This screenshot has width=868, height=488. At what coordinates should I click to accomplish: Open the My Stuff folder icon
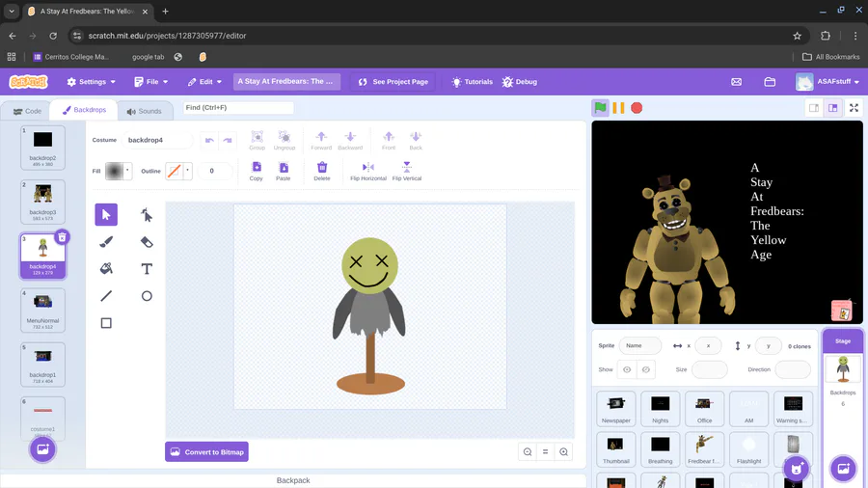tap(770, 82)
